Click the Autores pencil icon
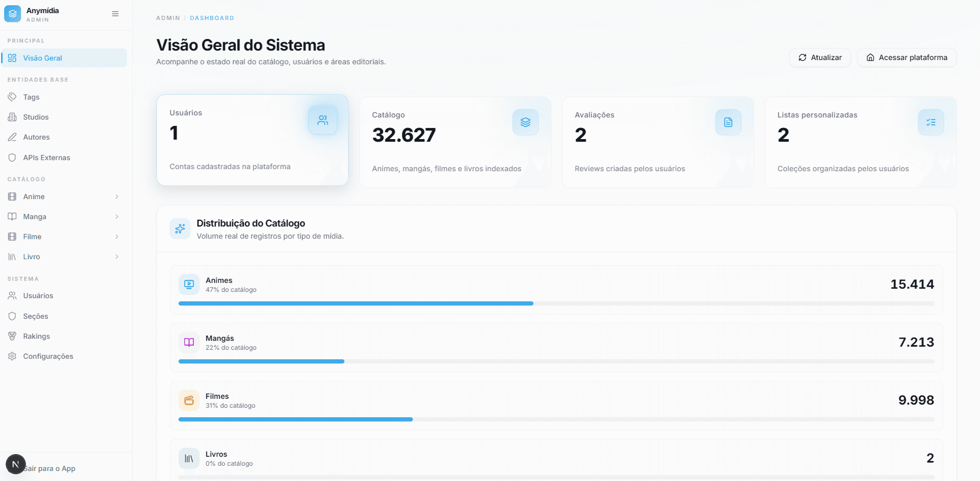 12,137
